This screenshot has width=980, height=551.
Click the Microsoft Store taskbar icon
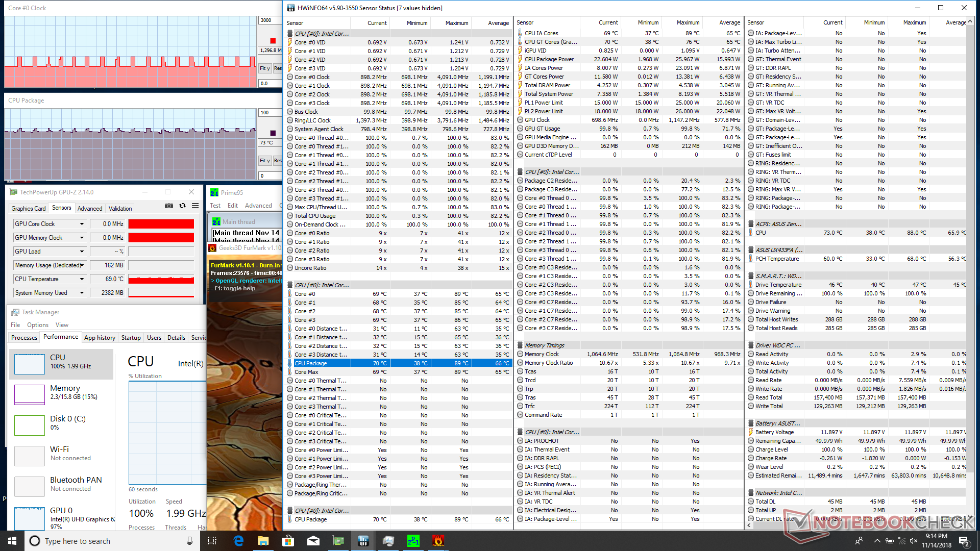point(288,541)
